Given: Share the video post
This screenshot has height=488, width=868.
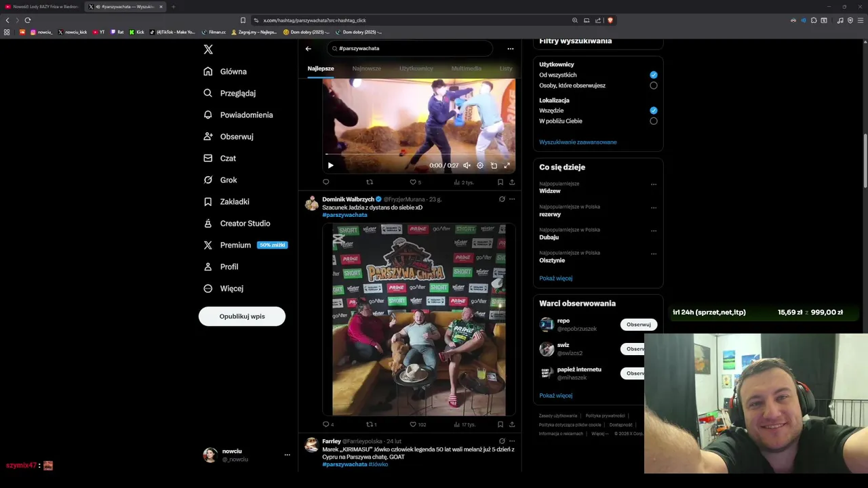Looking at the screenshot, I should (512, 182).
